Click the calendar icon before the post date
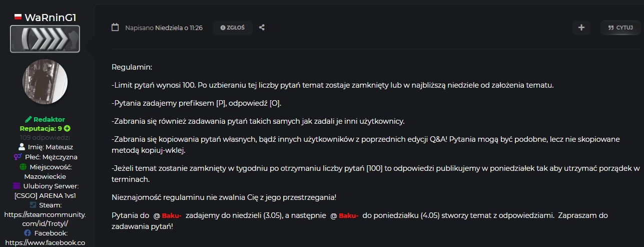Screen dimensions: 644x247 [115, 28]
